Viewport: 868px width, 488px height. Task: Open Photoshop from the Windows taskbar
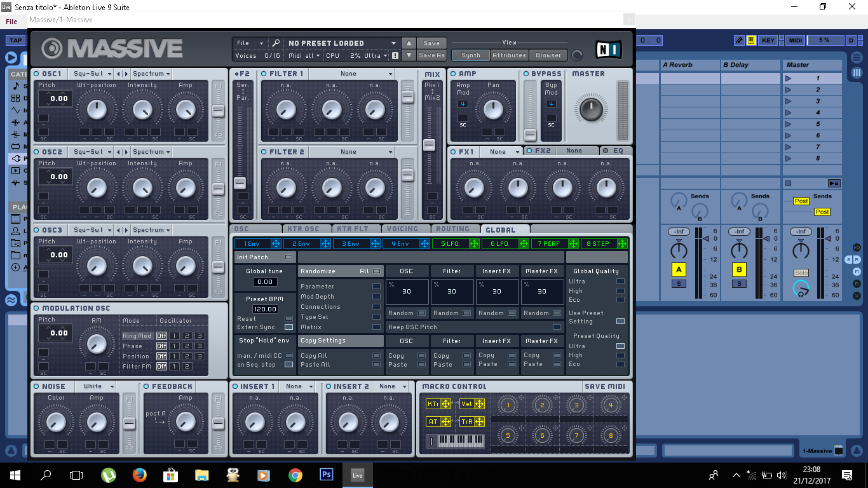coord(326,475)
